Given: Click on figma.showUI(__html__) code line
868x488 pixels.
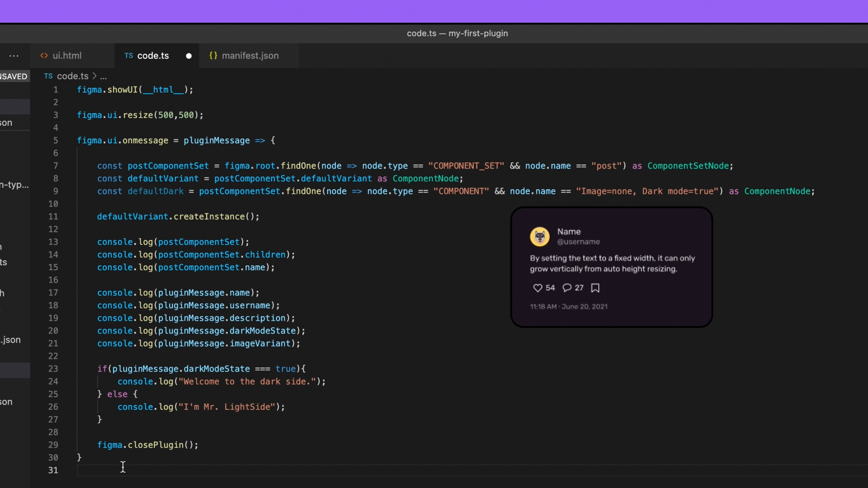Looking at the screenshot, I should click(x=135, y=89).
